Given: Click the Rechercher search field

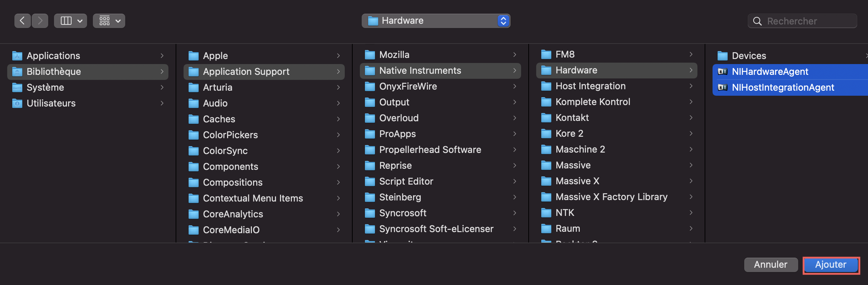Looking at the screenshot, I should pos(803,21).
